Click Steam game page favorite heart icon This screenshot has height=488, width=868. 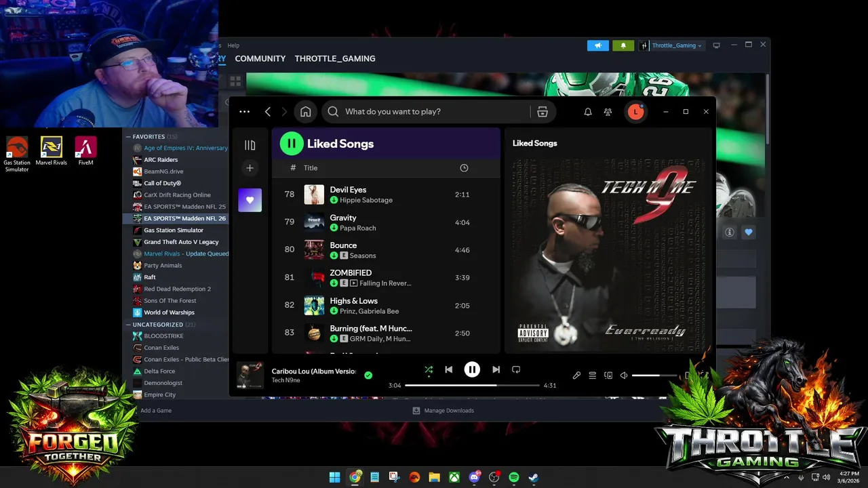point(749,232)
